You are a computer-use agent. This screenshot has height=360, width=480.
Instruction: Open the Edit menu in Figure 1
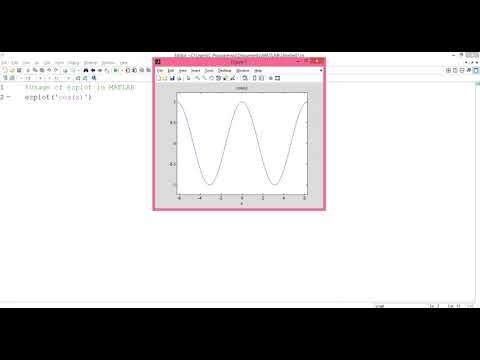(x=171, y=71)
